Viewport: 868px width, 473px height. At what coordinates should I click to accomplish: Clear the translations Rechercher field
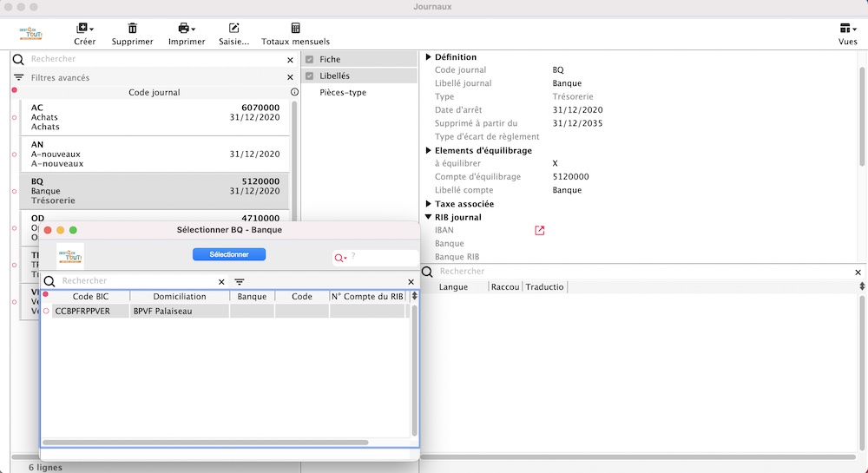858,273
